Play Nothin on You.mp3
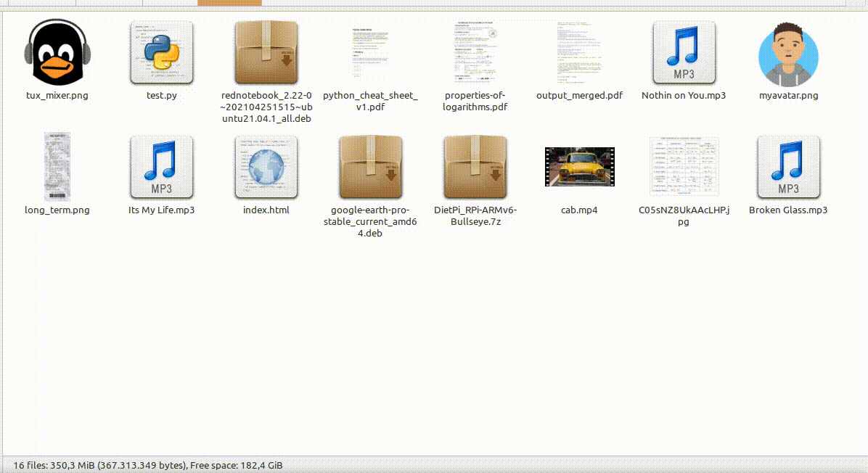Image resolution: width=868 pixels, height=473 pixels. coord(684,52)
